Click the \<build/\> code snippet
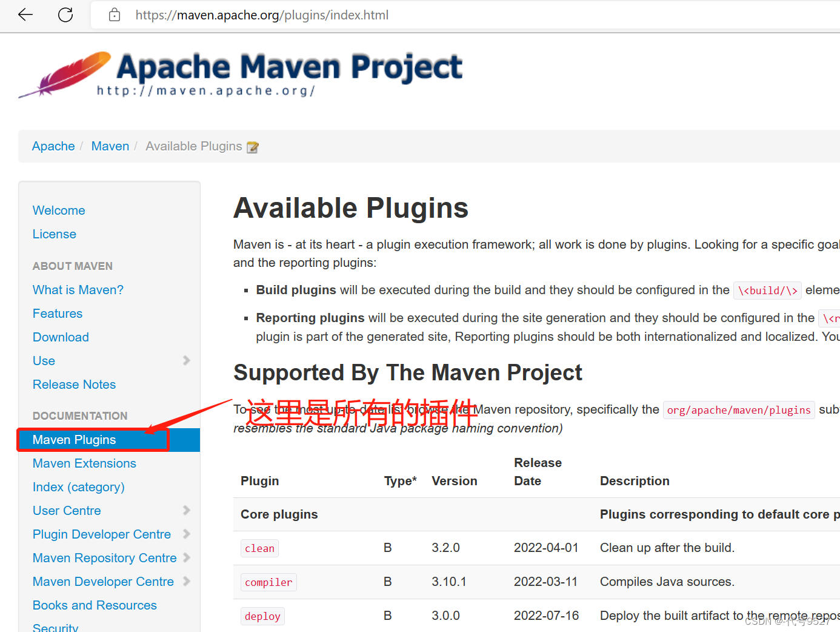The width and height of the screenshot is (840, 632). click(767, 291)
